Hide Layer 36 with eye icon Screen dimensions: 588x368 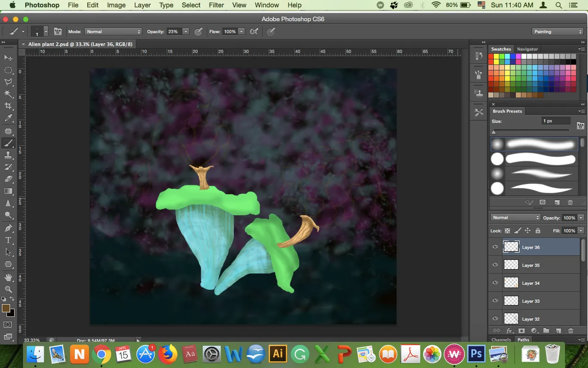click(x=495, y=247)
